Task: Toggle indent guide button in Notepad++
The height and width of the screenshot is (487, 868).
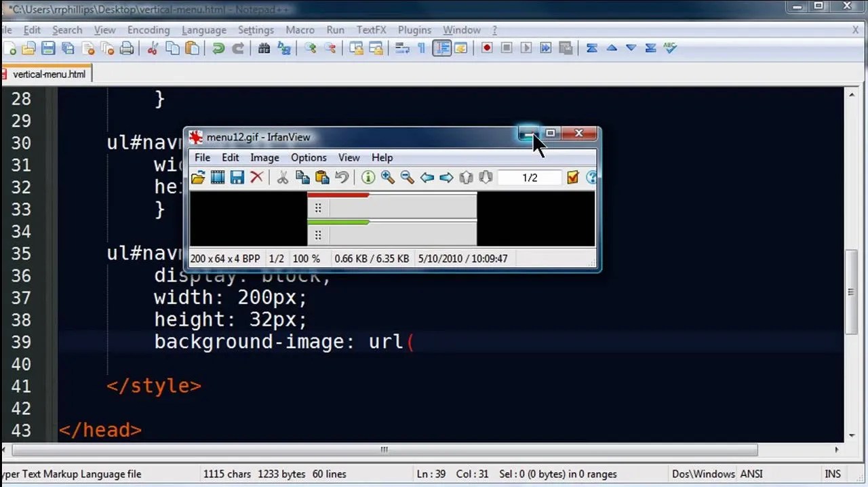Action: (x=441, y=48)
